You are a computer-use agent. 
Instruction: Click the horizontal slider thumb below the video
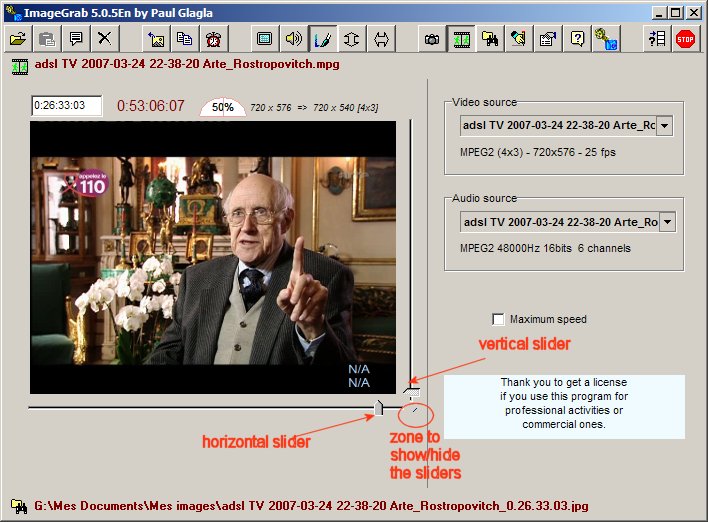pos(379,407)
